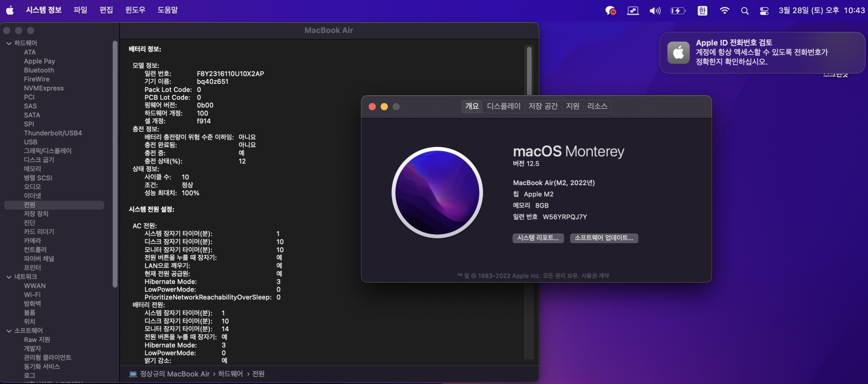Click the sidebar vertical scrollbar

click(x=115, y=164)
